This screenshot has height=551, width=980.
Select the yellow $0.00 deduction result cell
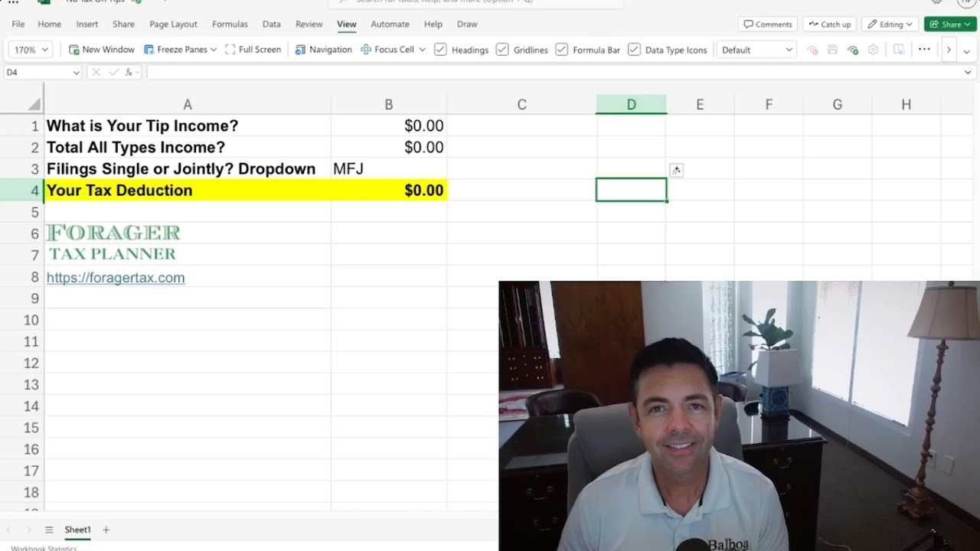point(389,190)
